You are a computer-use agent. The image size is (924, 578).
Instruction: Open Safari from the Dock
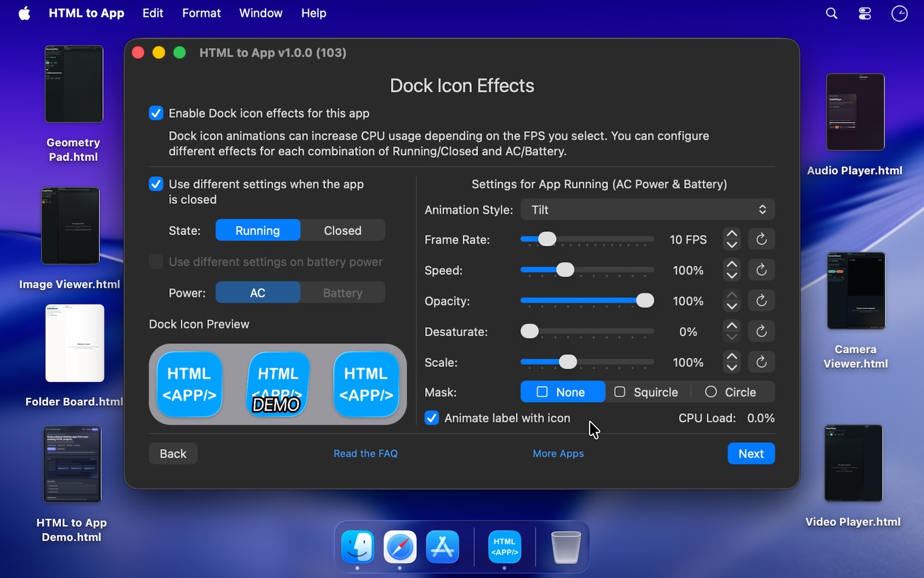pyautogui.click(x=400, y=547)
